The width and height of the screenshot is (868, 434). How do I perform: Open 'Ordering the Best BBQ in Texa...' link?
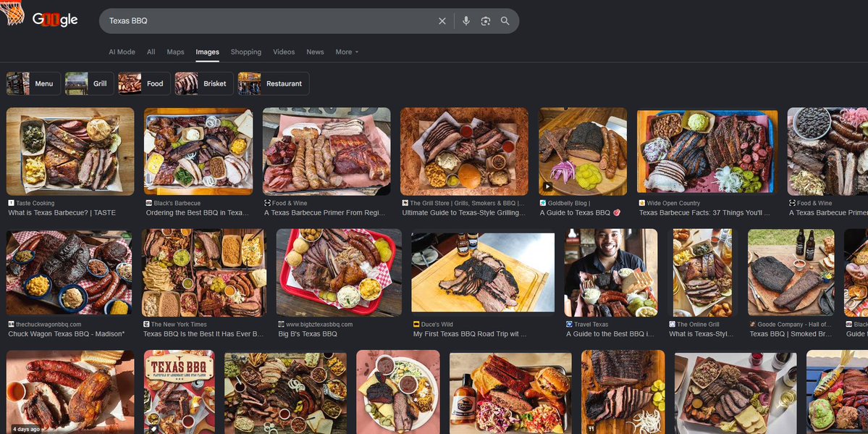tap(198, 213)
